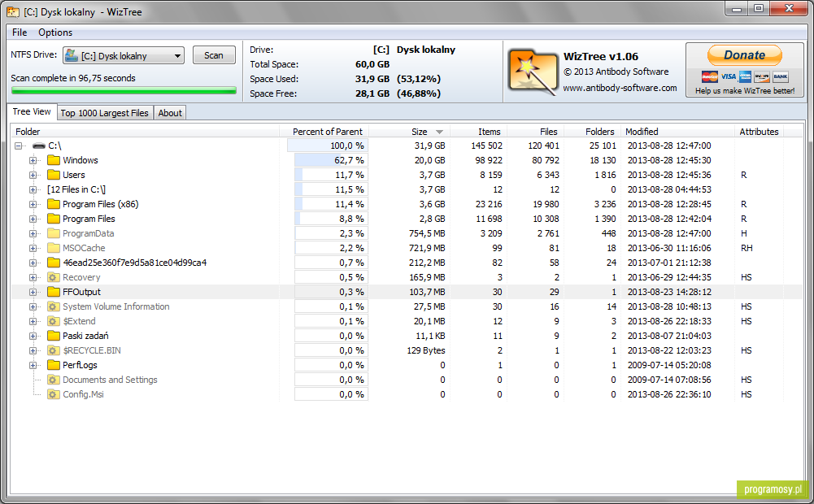The width and height of the screenshot is (814, 504).
Task: Click System Volume Information gear folder icon
Action: click(54, 306)
